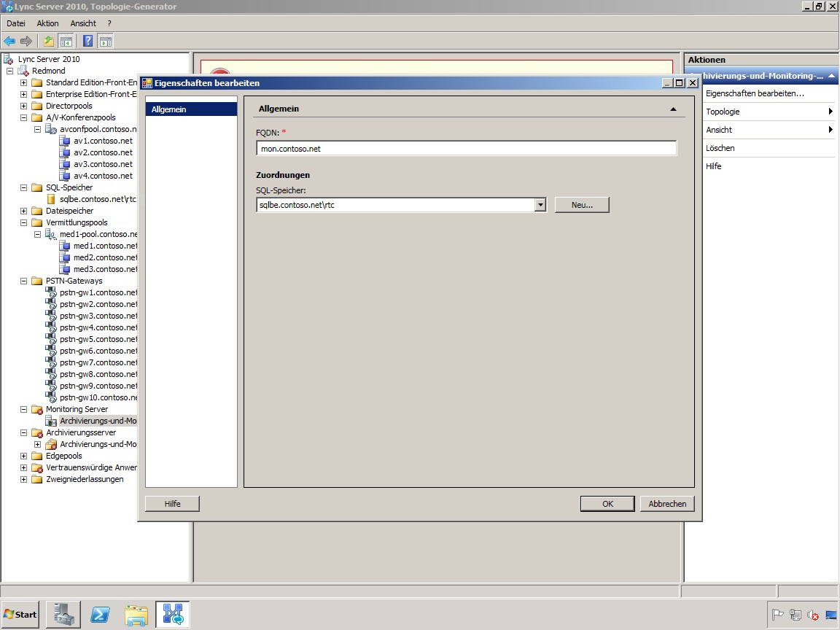Click the Archivierungsserver folder icon with error
Image resolution: width=840 pixels, height=630 pixels.
(37, 433)
